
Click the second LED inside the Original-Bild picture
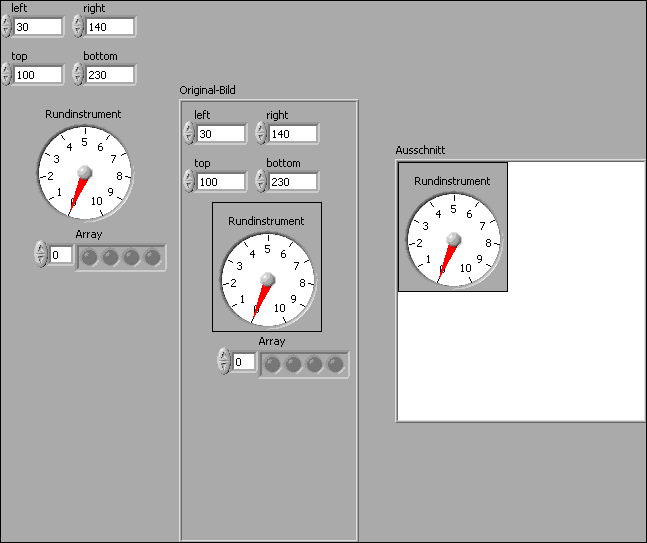click(x=293, y=364)
